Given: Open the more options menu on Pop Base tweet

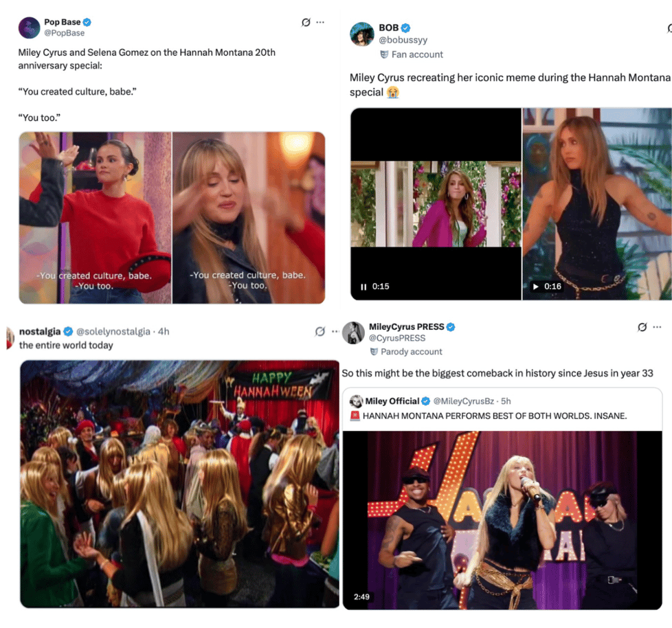Looking at the screenshot, I should click(x=320, y=22).
